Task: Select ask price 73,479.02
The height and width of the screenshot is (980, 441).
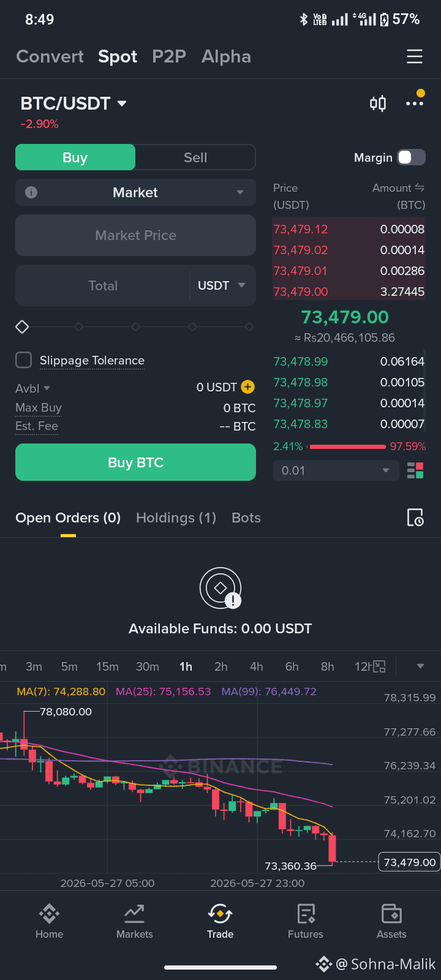Action: 301,250
